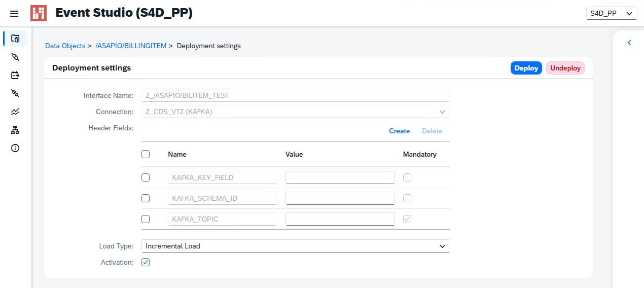Click the Deploy button
The image size is (644, 288).
coord(526,68)
